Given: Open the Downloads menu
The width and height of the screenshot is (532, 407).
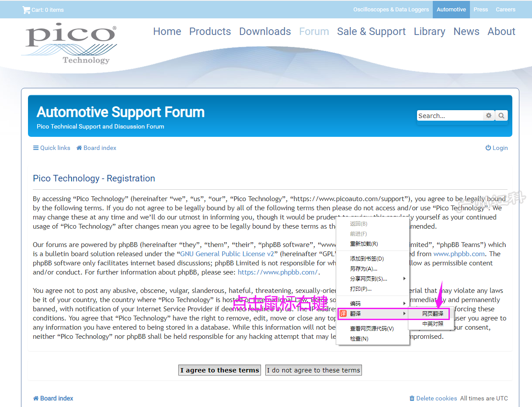Looking at the screenshot, I should coord(265,31).
